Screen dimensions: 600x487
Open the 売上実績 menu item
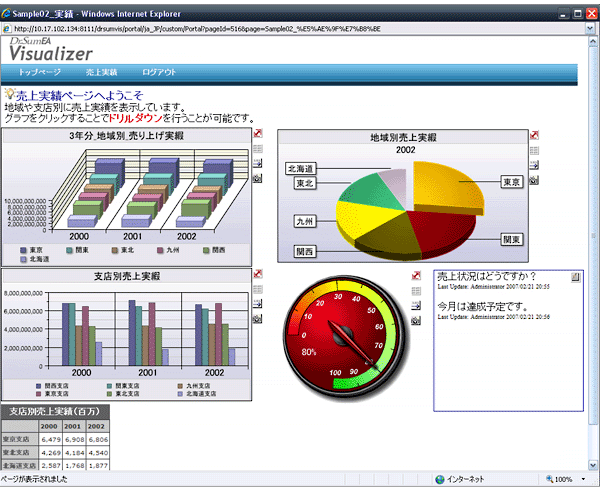[102, 73]
